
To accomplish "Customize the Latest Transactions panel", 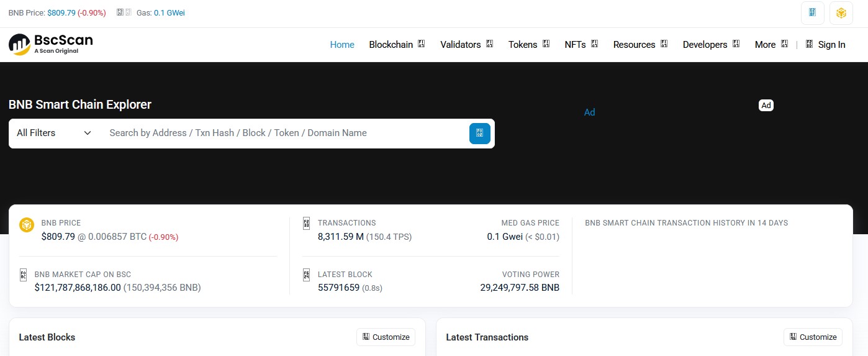I will 813,337.
